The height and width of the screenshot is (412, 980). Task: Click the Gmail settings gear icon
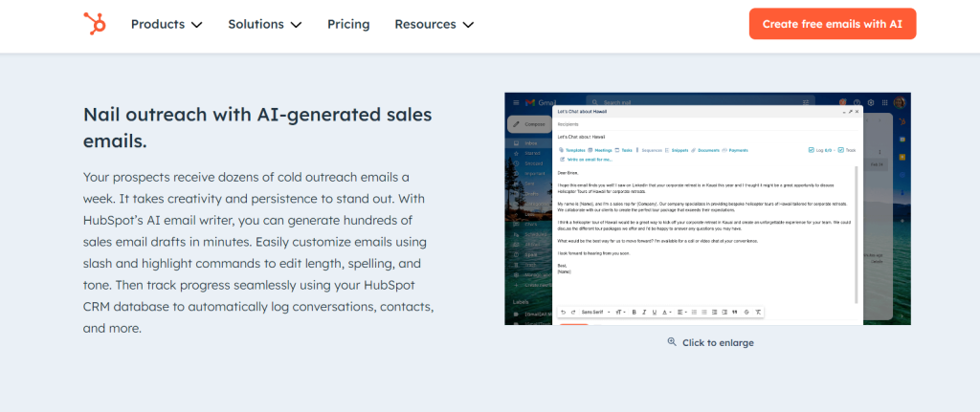click(870, 102)
